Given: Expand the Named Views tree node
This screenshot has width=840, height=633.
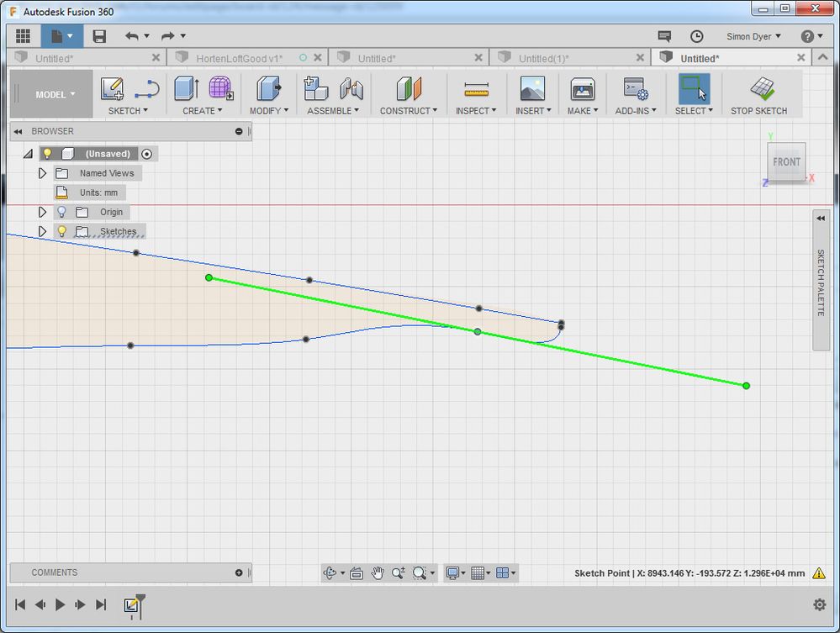Looking at the screenshot, I should (x=42, y=173).
